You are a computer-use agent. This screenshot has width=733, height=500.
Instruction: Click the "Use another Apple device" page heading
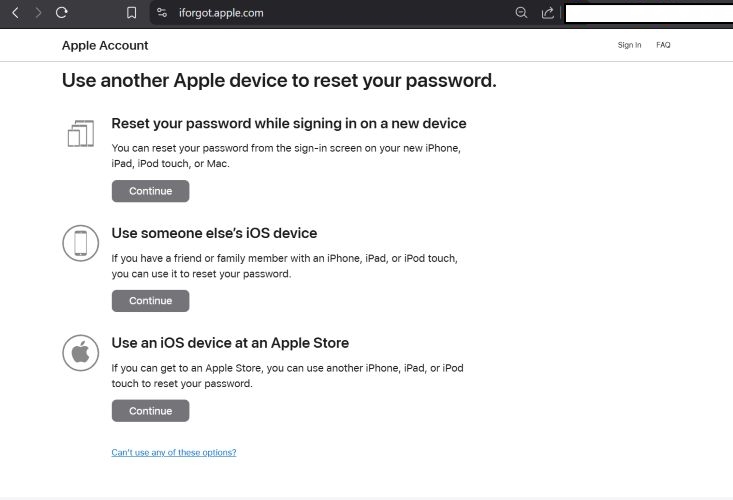click(279, 81)
